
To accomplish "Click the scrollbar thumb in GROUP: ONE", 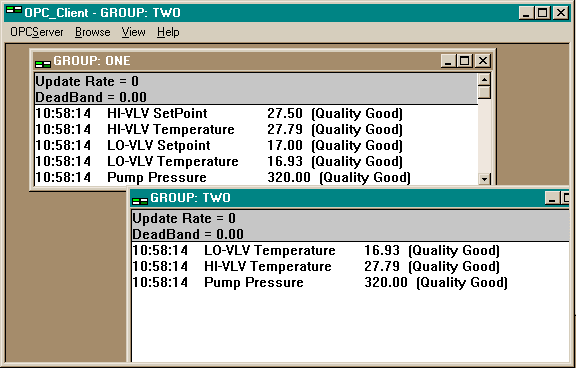I will [484, 92].
